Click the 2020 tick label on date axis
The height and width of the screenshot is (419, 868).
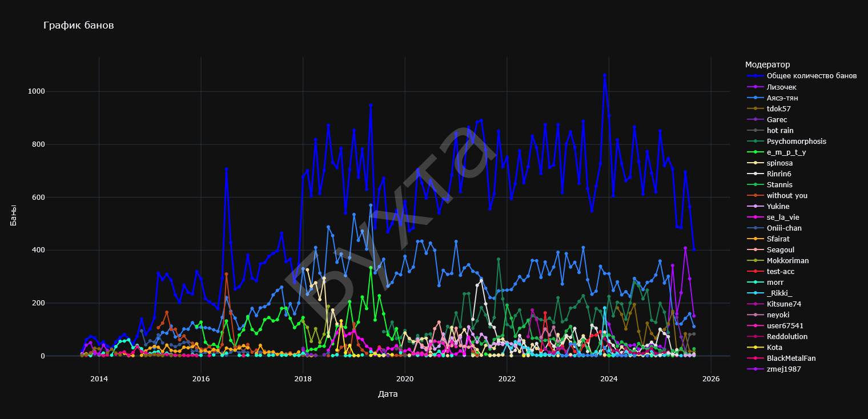tap(404, 378)
